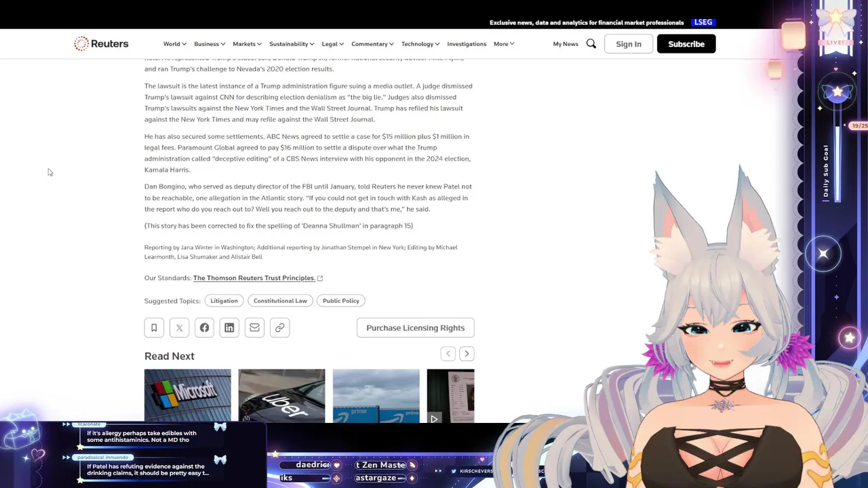868x488 pixels.
Task: Open the Uber article thumbnail
Action: (281, 396)
